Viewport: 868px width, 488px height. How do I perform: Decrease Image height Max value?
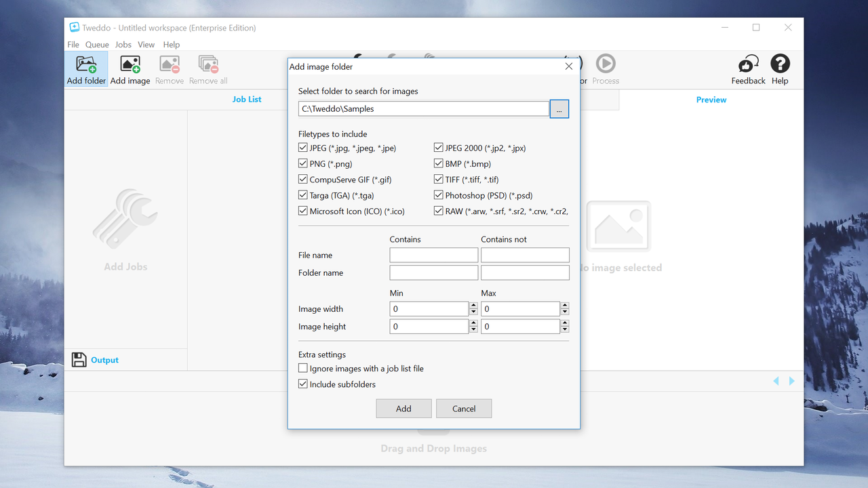coord(565,330)
